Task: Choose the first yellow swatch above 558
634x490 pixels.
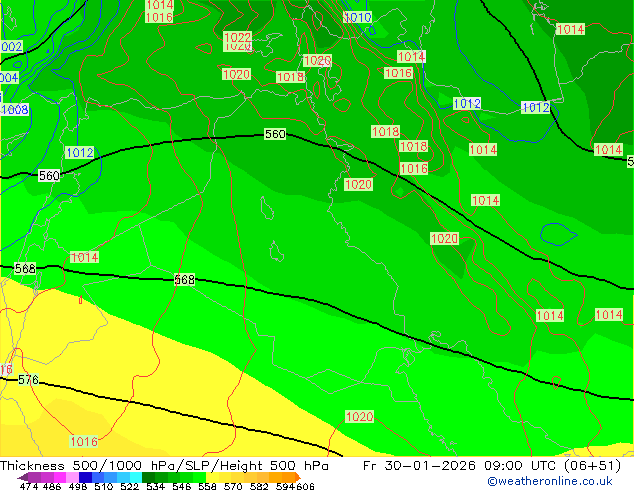Action: pos(212,477)
